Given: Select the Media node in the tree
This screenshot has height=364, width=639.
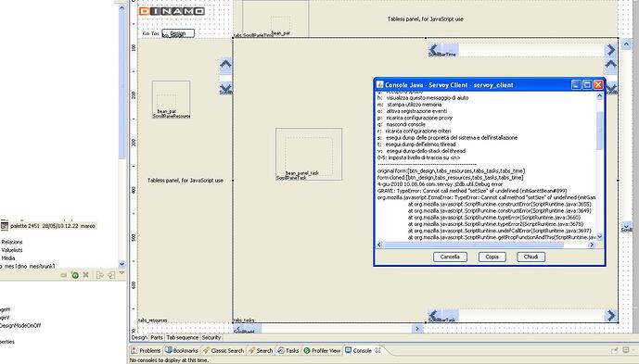Looking at the screenshot, I should tap(8, 258).
